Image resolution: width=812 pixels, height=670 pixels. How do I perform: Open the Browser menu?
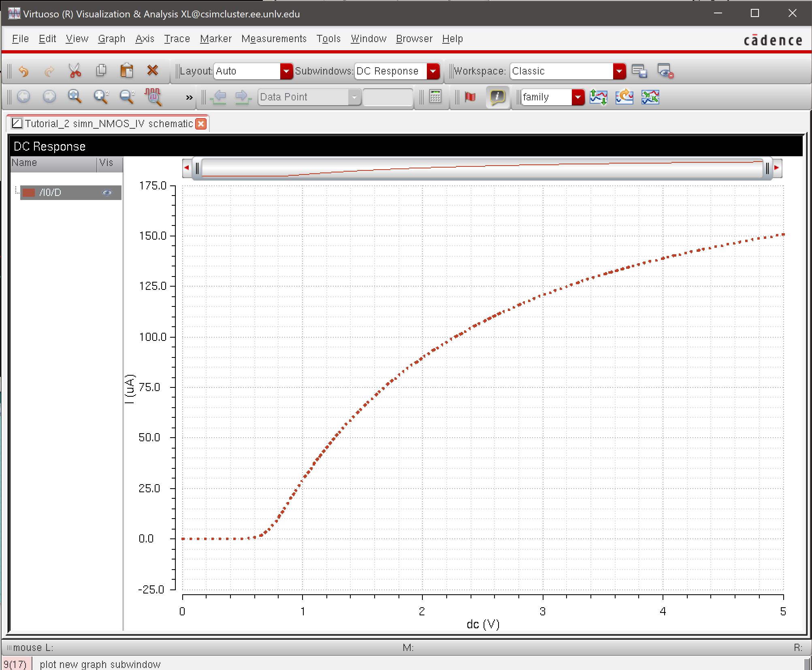[x=414, y=39]
